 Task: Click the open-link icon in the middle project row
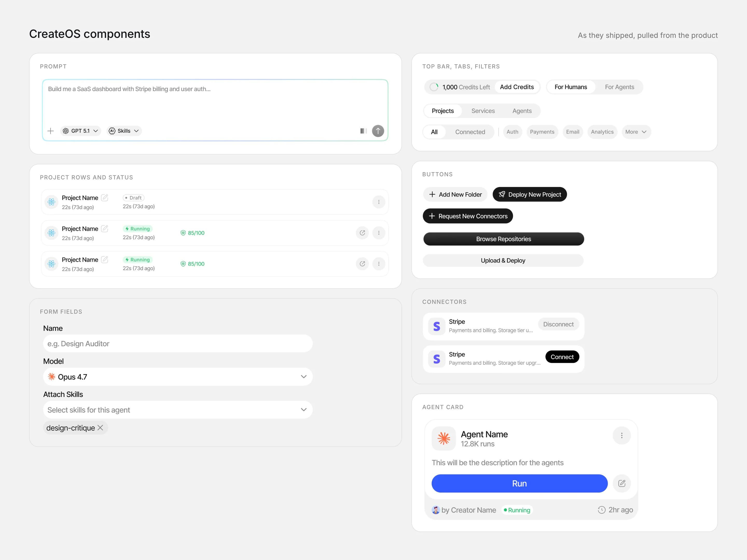(x=362, y=233)
